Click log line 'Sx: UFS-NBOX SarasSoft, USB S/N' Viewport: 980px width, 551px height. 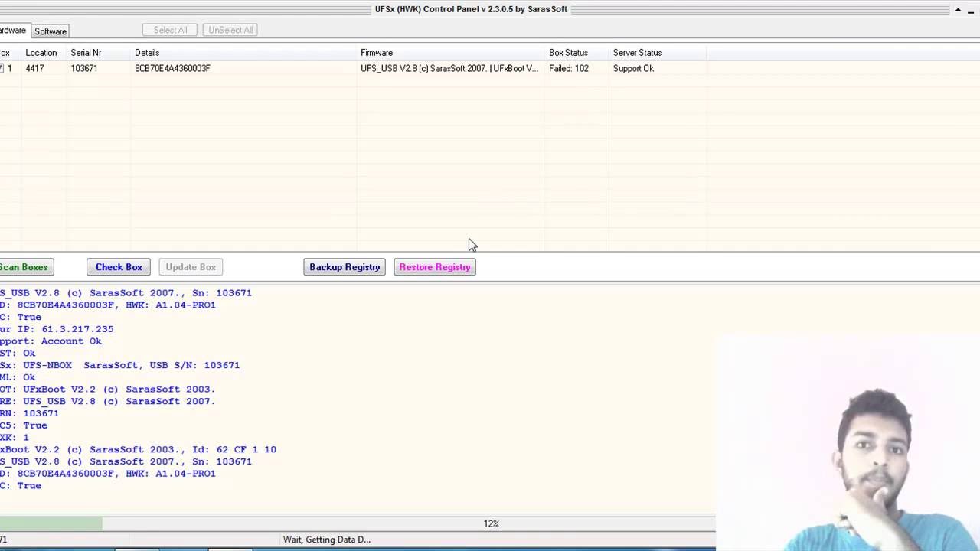[119, 365]
